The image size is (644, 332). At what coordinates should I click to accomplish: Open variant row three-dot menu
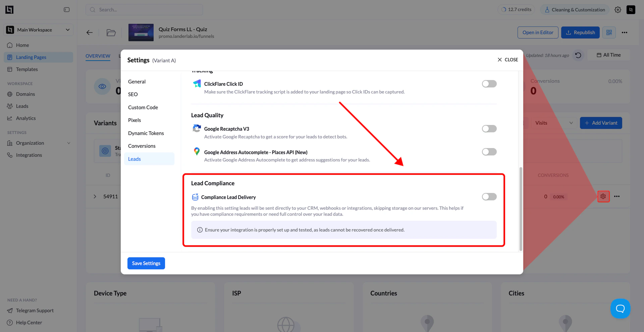tap(617, 196)
